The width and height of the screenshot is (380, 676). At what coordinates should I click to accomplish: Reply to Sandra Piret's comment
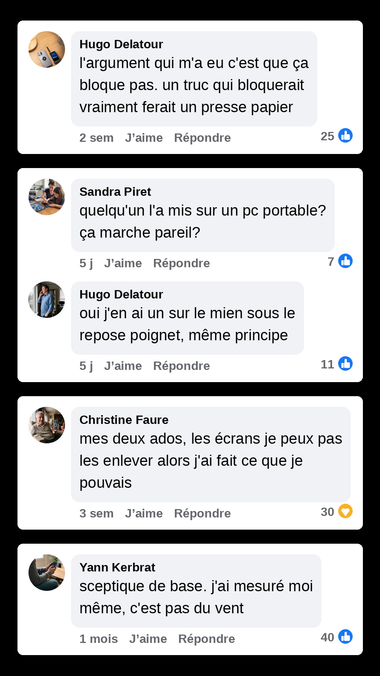pos(182,263)
